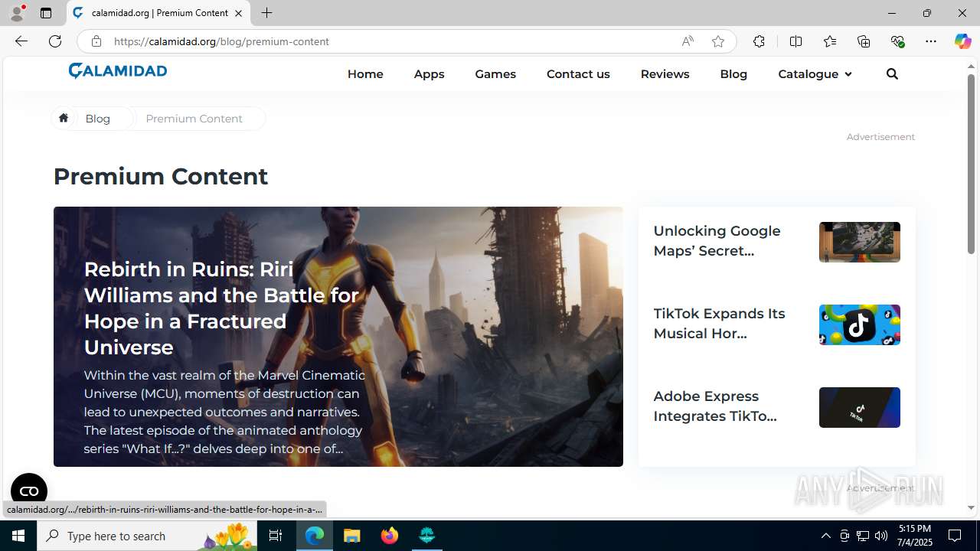Open the Extensions puzzle icon
Viewport: 980px width, 551px height.
759,41
